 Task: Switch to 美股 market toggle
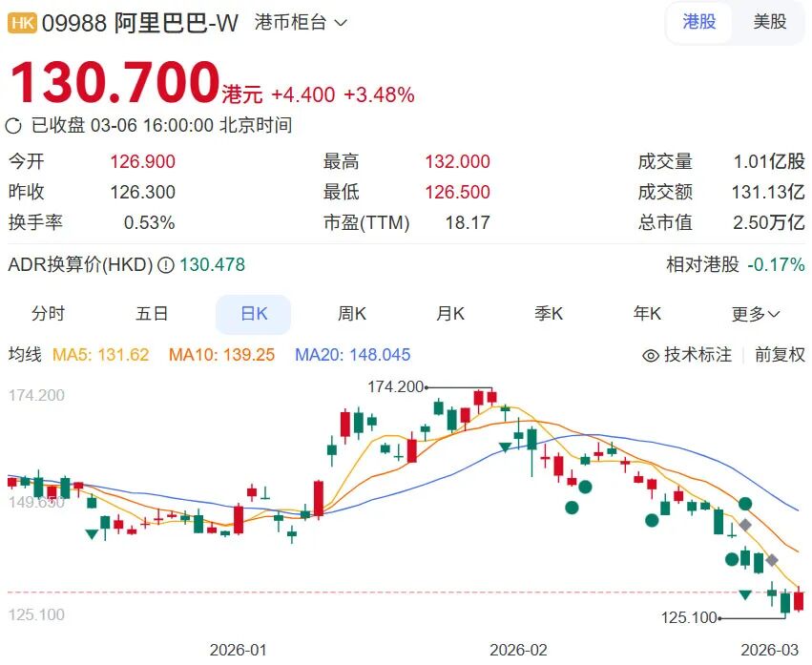[x=769, y=22]
